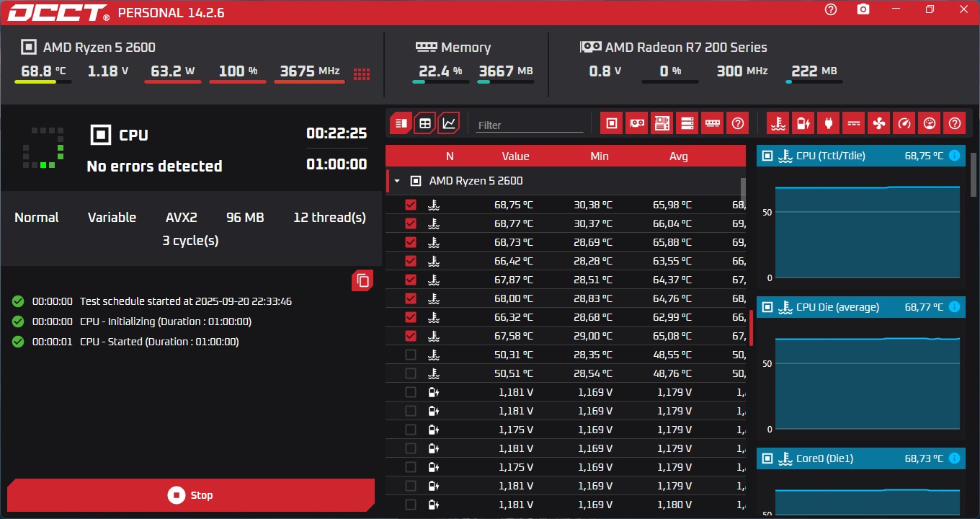Viewport: 980px width, 519px height.
Task: Select the Memory header title
Action: [x=465, y=48]
